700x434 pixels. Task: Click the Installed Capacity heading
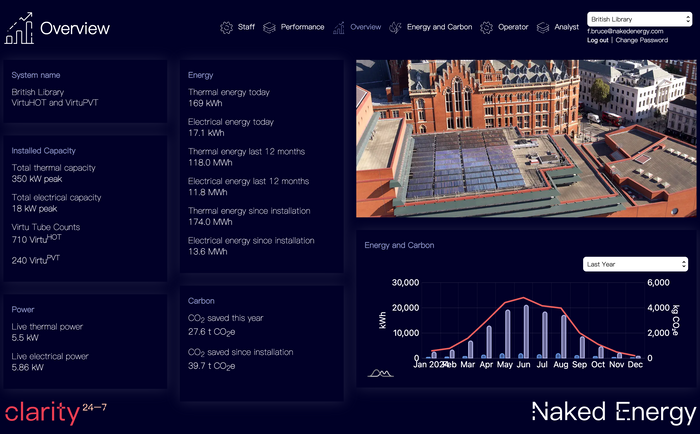click(x=43, y=151)
